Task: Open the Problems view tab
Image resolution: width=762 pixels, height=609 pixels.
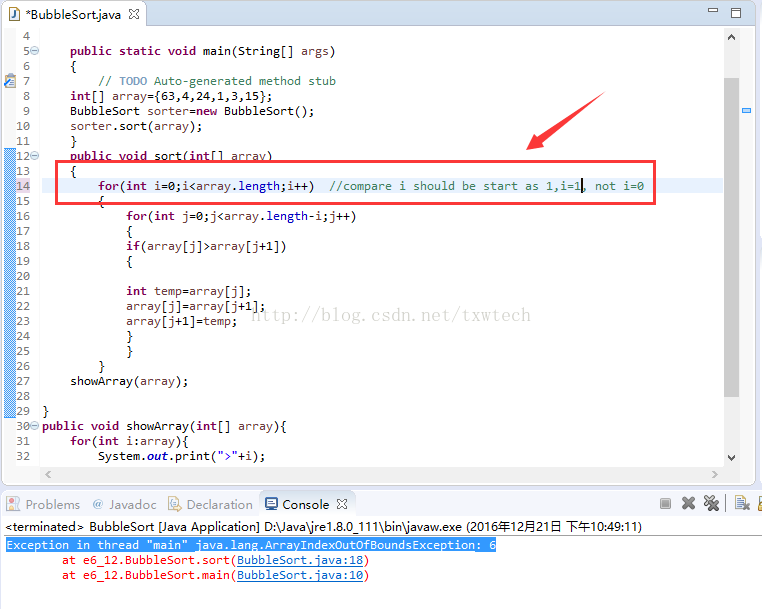Action: pos(43,505)
